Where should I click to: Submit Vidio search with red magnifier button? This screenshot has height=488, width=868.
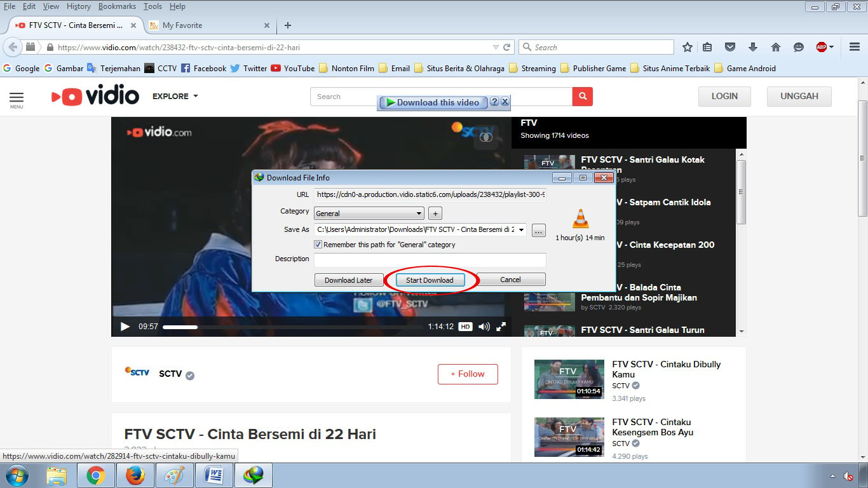click(582, 97)
